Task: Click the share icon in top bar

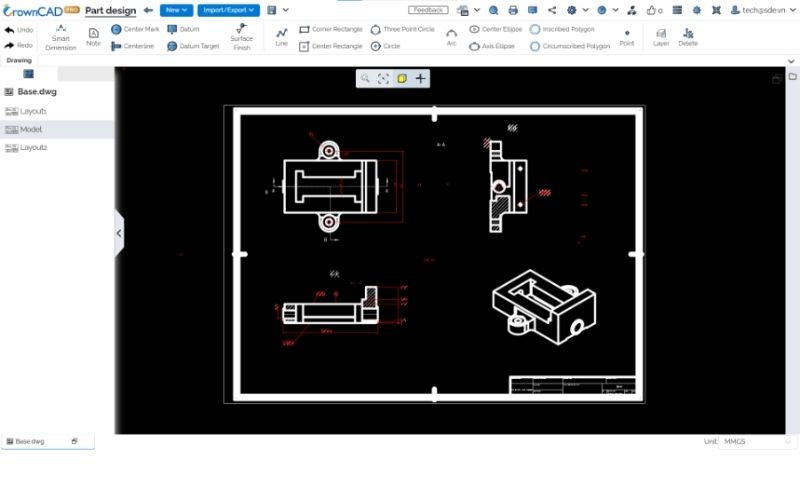Action: [552, 10]
